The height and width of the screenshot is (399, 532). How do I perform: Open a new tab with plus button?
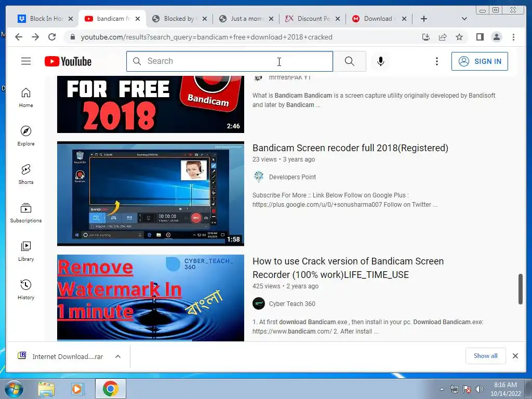tap(423, 19)
